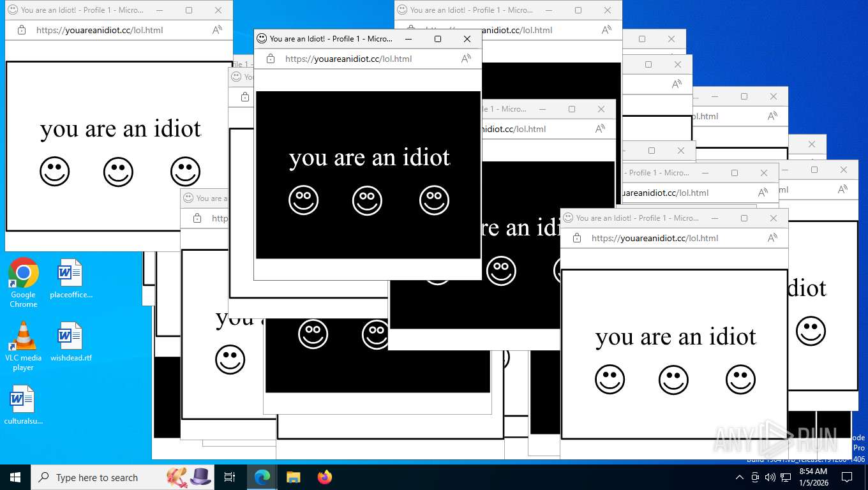Minimize the front black idiot window
868x490 pixels.
point(408,39)
